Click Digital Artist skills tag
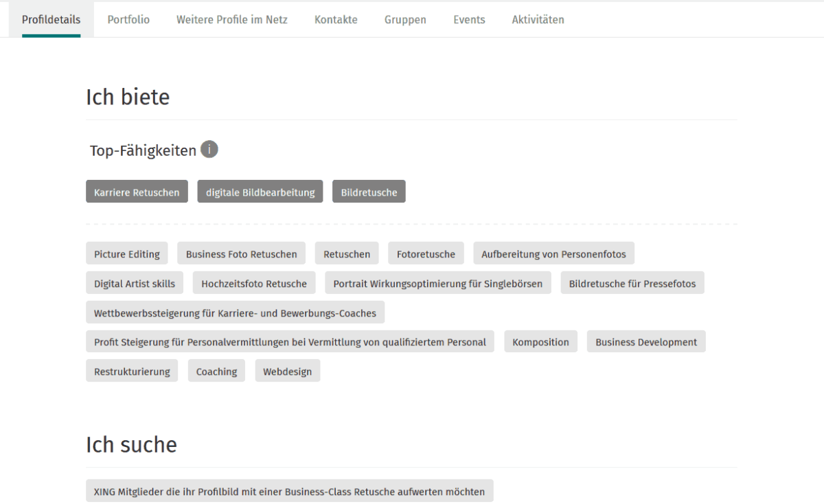The image size is (824, 504). (x=135, y=283)
